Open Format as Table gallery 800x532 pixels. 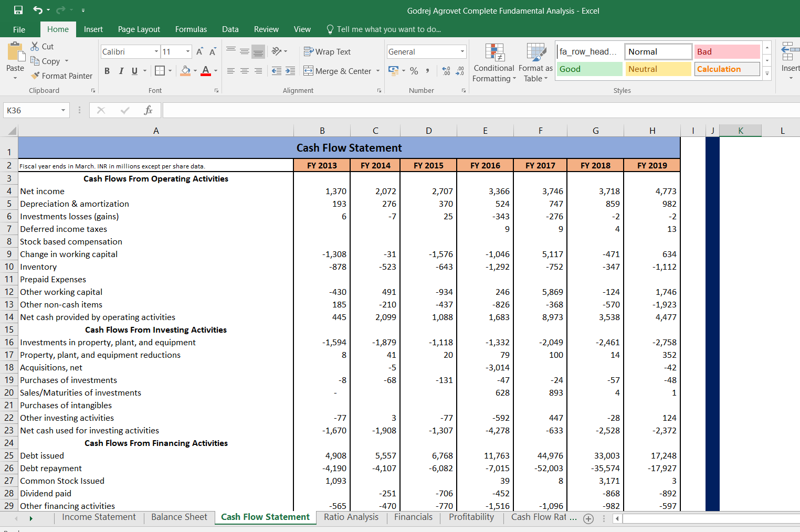[535, 62]
